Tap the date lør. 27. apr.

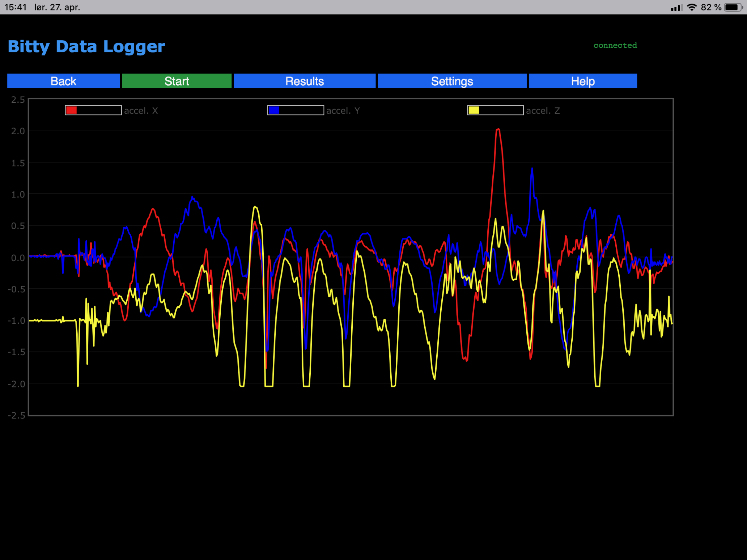[57, 7]
